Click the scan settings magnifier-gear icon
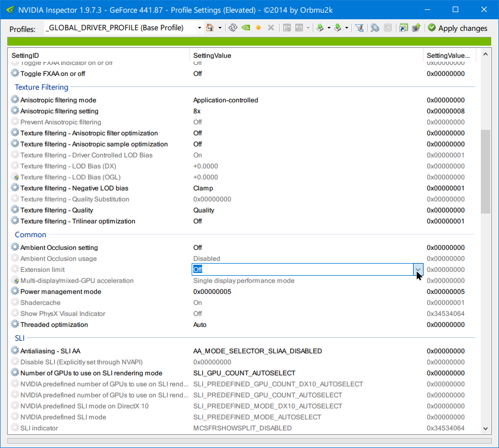The image size is (499, 448). 375,28
